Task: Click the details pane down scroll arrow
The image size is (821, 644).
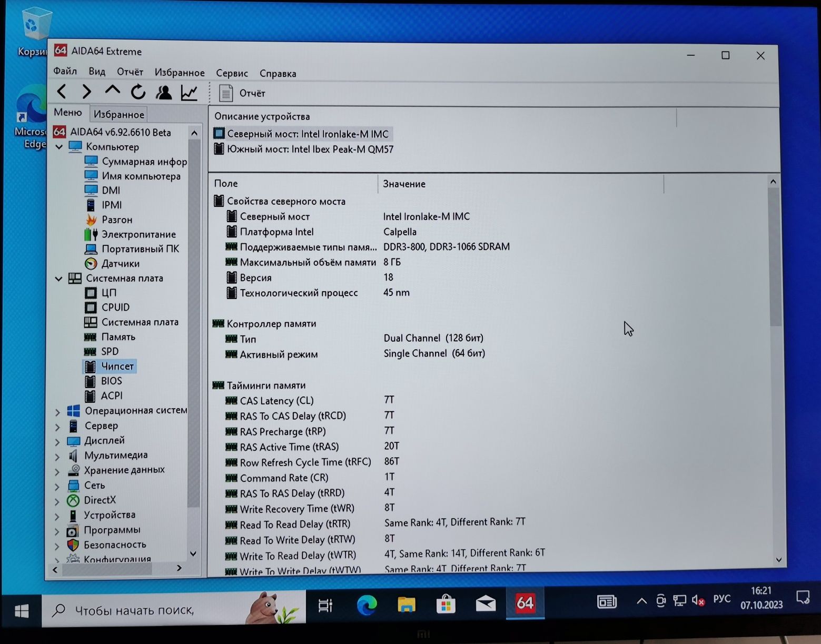Action: tap(778, 560)
